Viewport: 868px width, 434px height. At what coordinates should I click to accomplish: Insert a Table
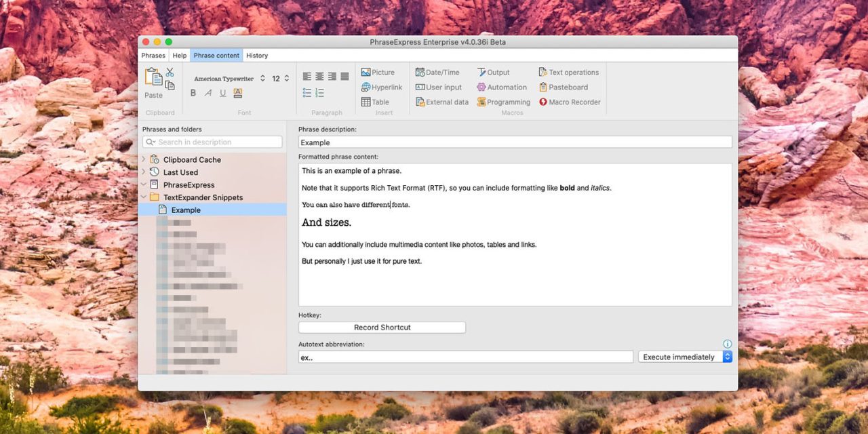click(x=375, y=102)
